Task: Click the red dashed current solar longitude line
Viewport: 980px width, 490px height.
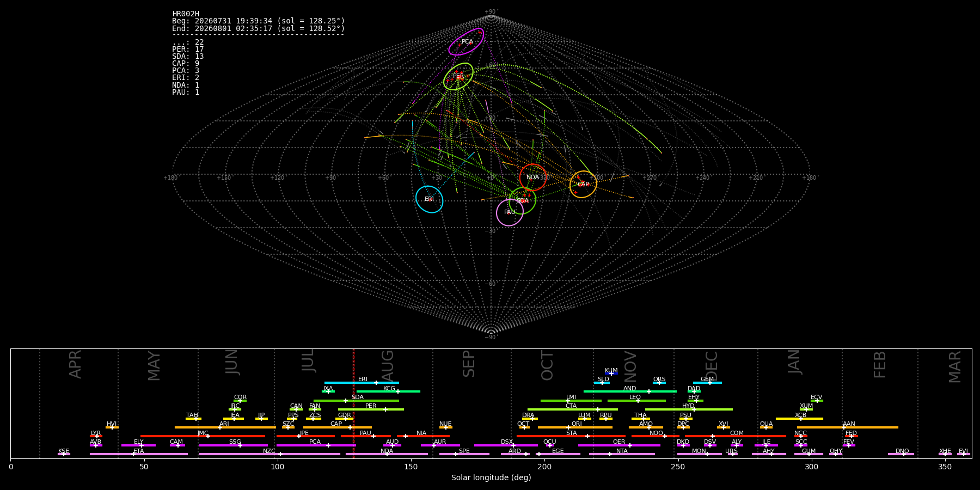Action: (x=353, y=403)
